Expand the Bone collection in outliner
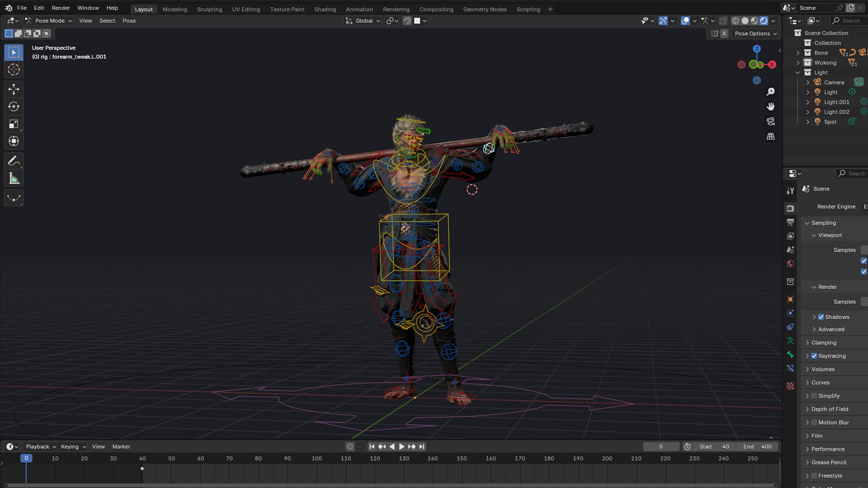This screenshot has width=868, height=488. pos(798,53)
